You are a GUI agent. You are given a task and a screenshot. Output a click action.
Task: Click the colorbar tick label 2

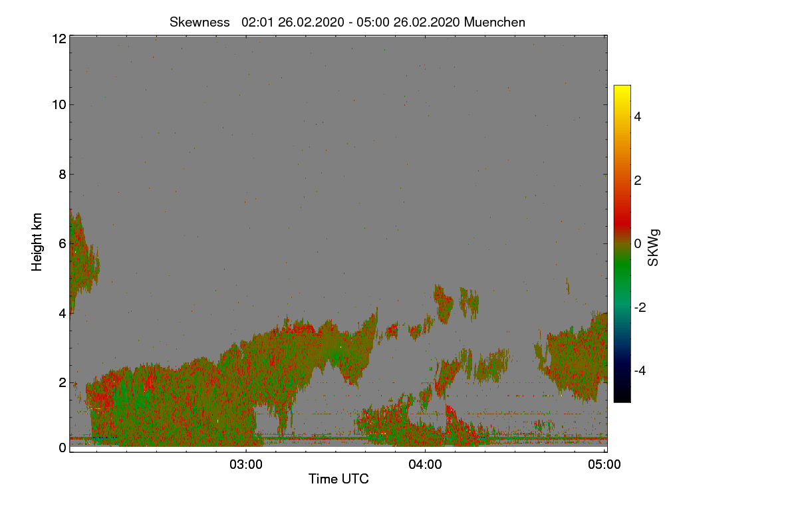[638, 180]
